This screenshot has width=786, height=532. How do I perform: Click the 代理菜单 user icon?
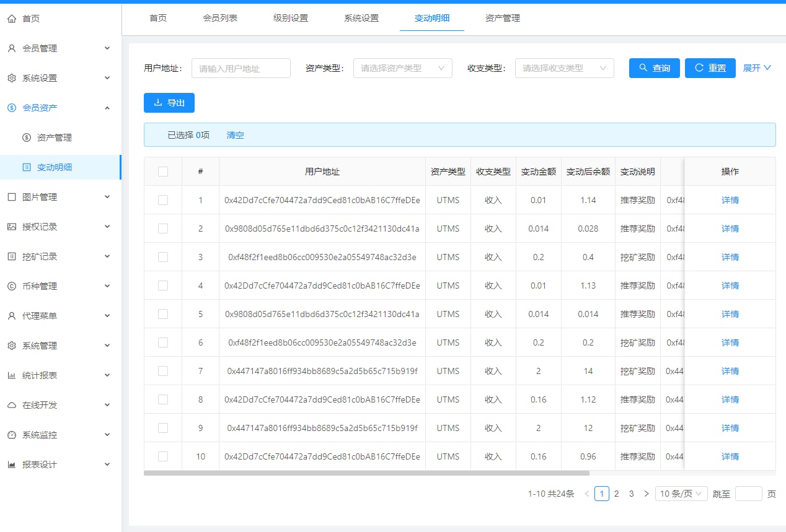pyautogui.click(x=12, y=316)
